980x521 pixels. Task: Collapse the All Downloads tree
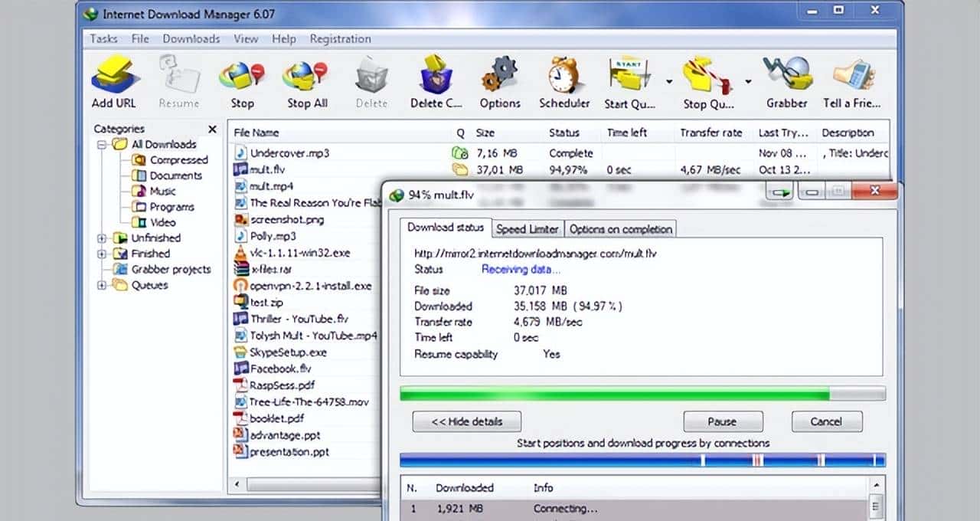click(x=102, y=144)
